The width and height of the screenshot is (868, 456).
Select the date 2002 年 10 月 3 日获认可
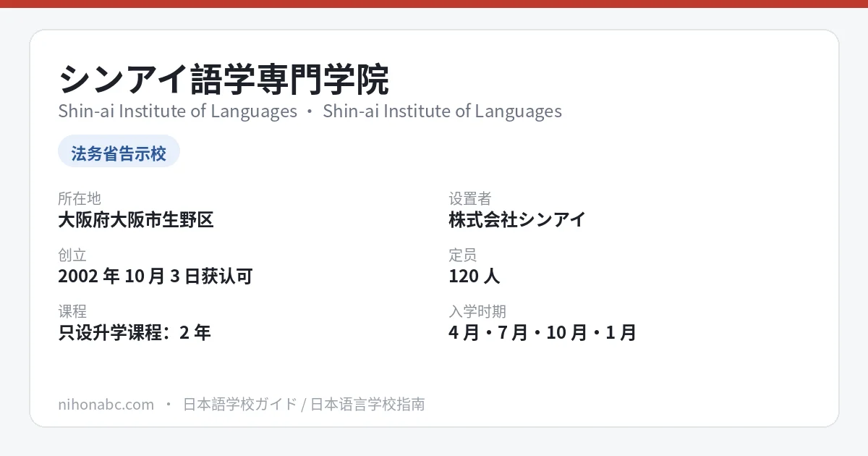click(x=155, y=276)
